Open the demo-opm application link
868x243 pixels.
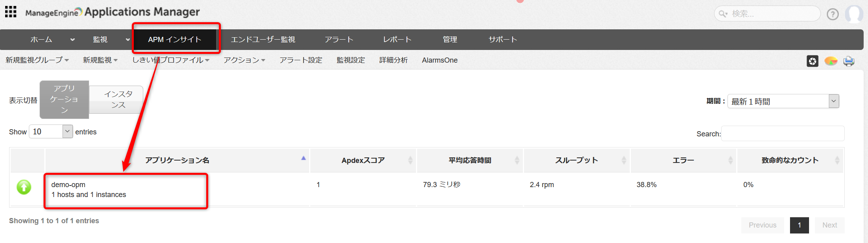68,185
